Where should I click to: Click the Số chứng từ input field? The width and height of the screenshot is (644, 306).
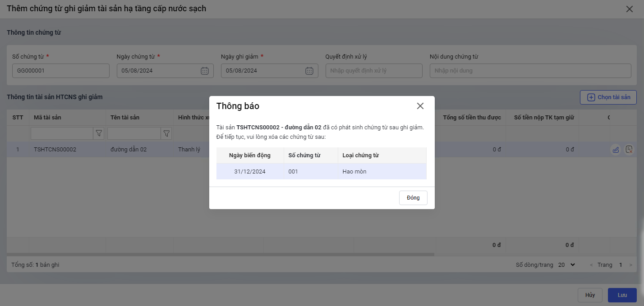(60, 71)
